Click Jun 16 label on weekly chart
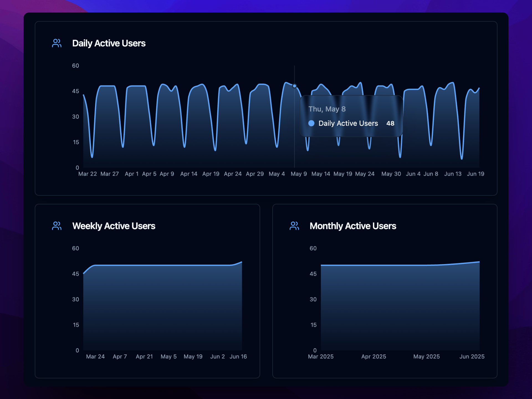 (x=238, y=357)
